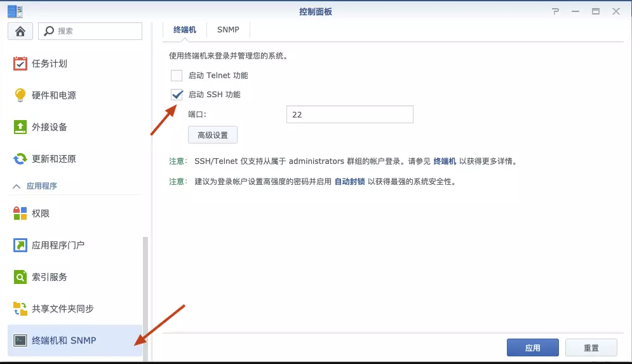Uncheck the 启动 SSH 功能 checkbox
Image resolution: width=632 pixels, height=364 pixels.
tap(177, 95)
